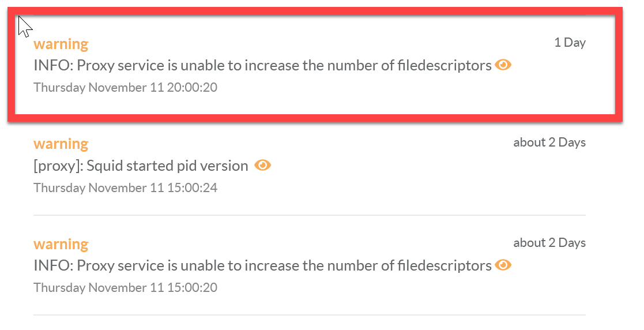The width and height of the screenshot is (644, 330).
Task: Click the 1 Day age label
Action: [570, 43]
